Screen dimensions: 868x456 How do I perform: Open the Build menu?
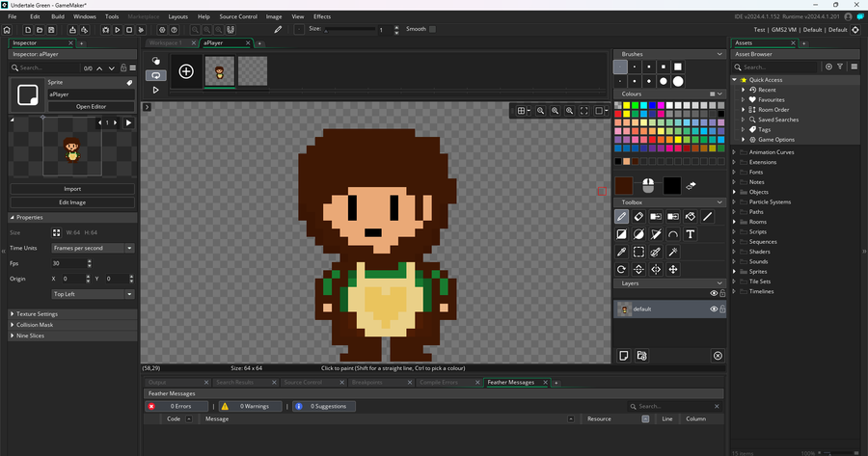pyautogui.click(x=58, y=16)
